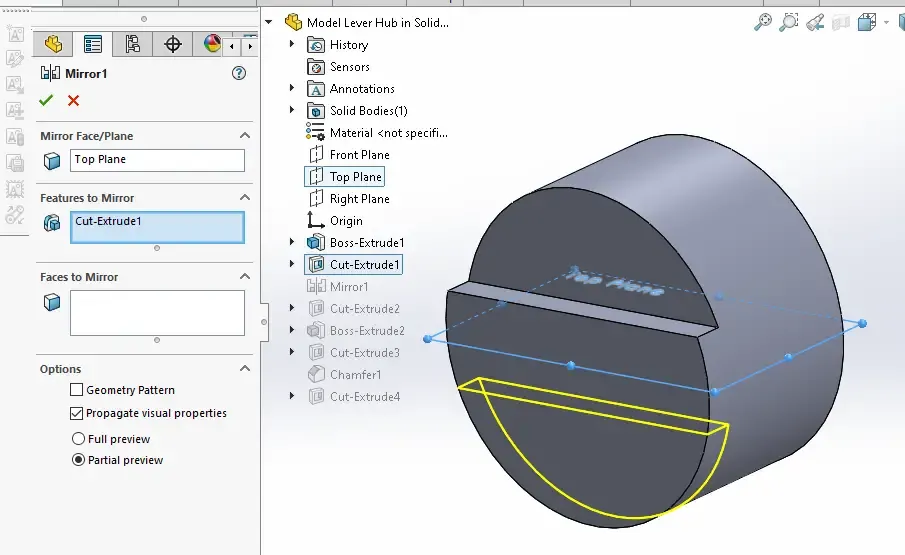Click the Previous View icon
Image resolution: width=905 pixels, height=555 pixels.
coord(815,23)
